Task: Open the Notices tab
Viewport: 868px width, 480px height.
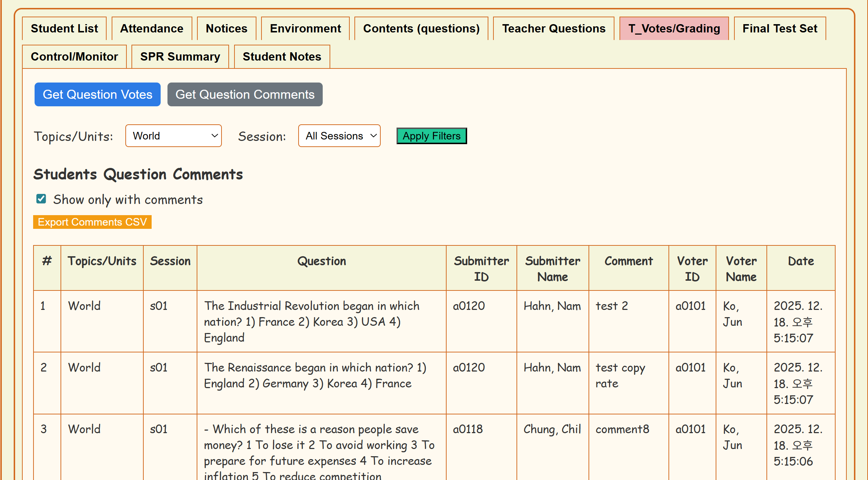Action: pos(227,28)
